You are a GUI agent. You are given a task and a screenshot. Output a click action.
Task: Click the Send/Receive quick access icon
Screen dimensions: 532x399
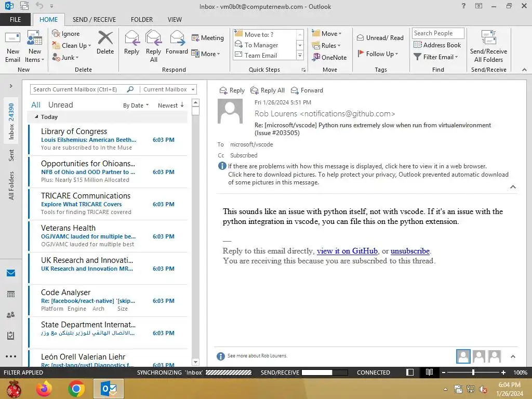pos(24,6)
